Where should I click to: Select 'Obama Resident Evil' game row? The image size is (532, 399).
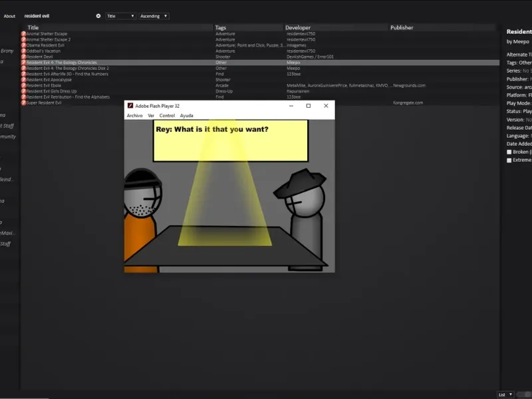[260, 45]
